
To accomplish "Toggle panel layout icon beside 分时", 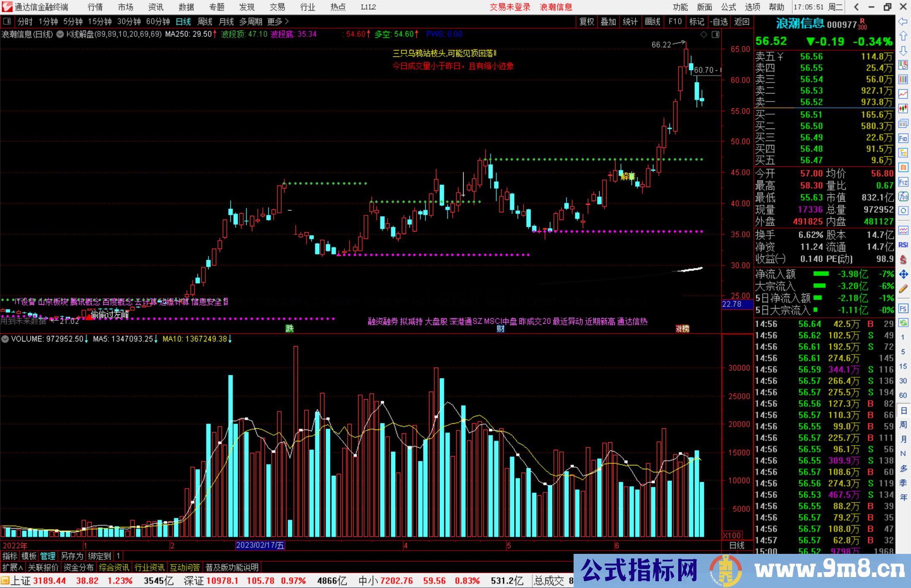I will coord(7,21).
